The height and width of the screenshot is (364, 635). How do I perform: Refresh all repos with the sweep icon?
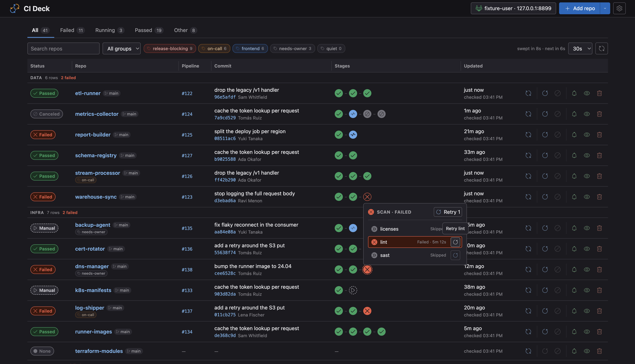click(x=601, y=48)
